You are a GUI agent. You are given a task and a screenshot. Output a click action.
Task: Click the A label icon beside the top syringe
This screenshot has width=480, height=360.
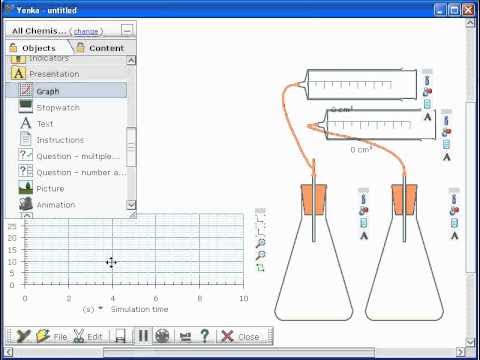coord(427,117)
